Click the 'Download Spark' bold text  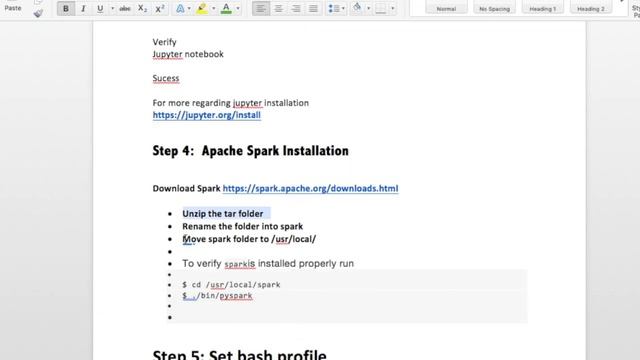pos(187,189)
